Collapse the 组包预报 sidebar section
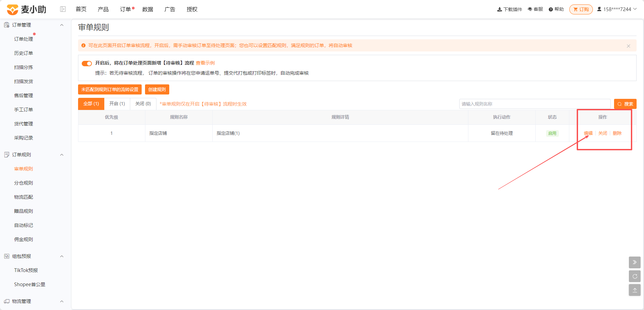Screen dimensions: 644x310 click(x=62, y=256)
